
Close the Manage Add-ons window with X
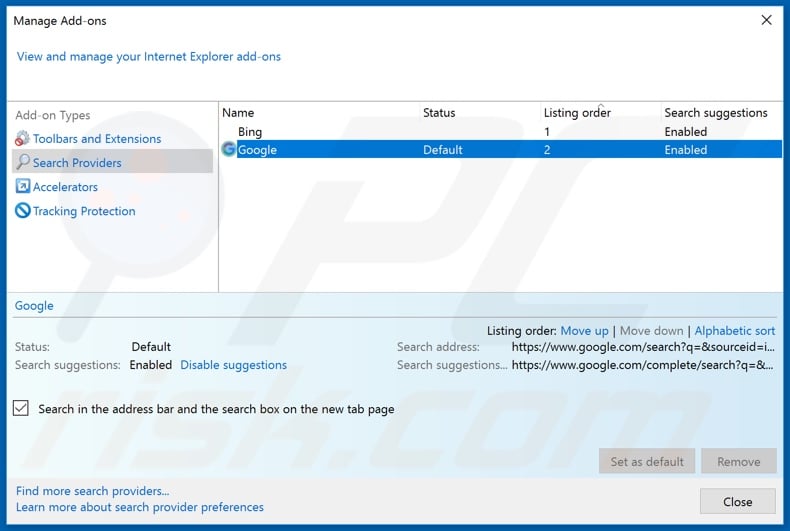click(x=766, y=20)
